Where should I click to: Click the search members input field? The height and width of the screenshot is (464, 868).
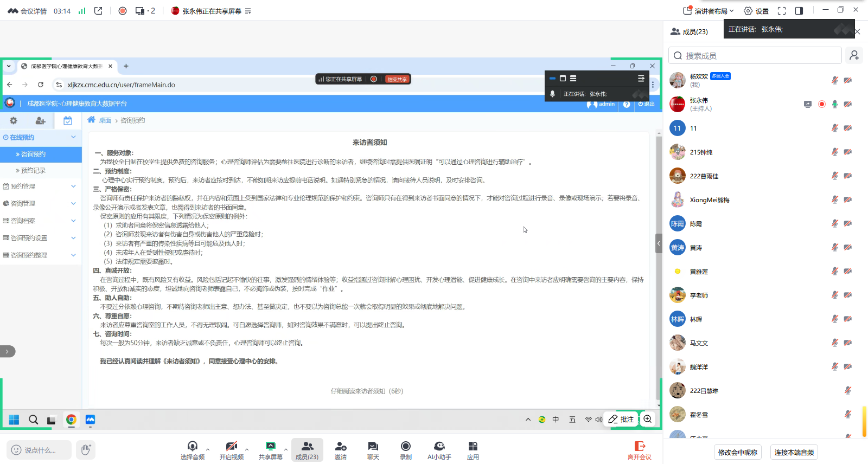point(755,55)
